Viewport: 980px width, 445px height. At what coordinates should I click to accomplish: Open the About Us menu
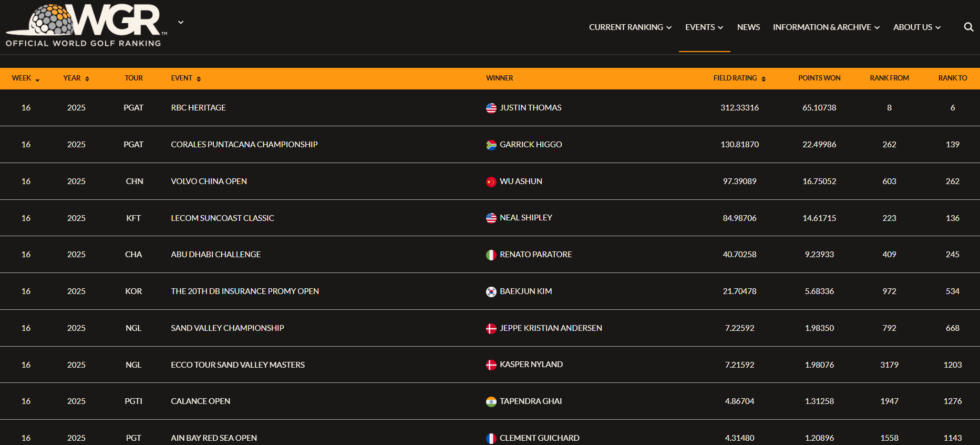[917, 27]
